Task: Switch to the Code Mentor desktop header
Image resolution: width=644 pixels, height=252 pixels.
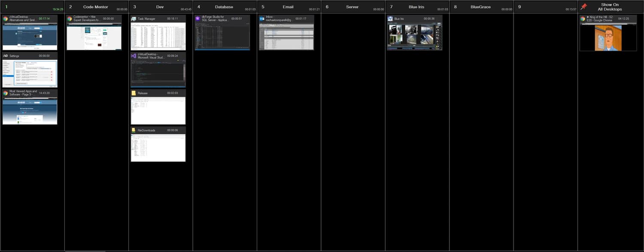Action: (96, 7)
